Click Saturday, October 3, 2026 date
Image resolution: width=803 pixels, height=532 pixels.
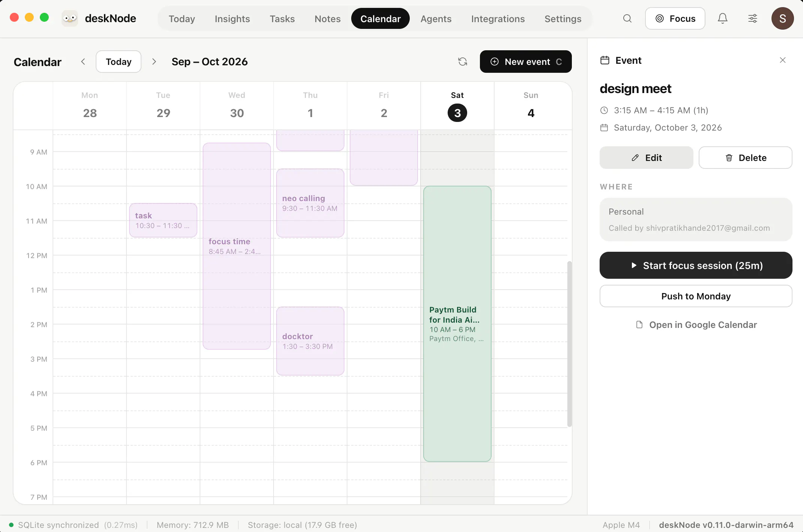[668, 128]
